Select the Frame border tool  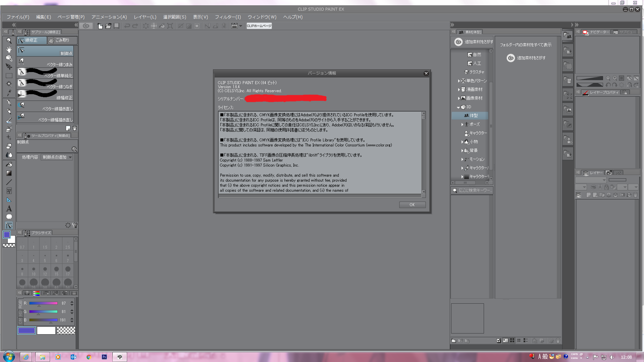[x=9, y=191]
